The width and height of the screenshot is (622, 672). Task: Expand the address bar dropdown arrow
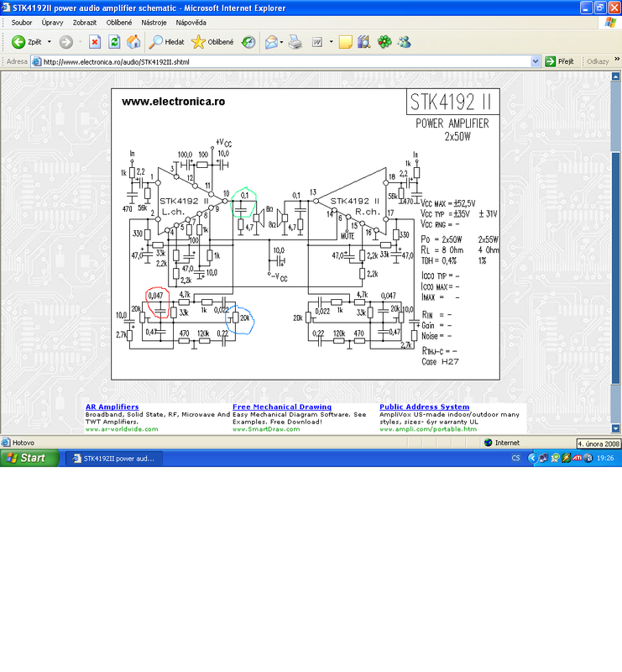(535, 61)
